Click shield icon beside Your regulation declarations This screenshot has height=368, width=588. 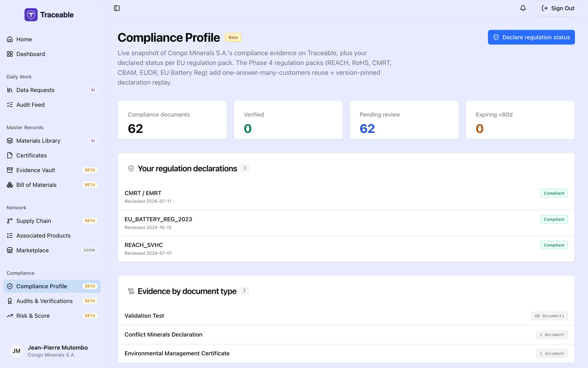coord(131,168)
